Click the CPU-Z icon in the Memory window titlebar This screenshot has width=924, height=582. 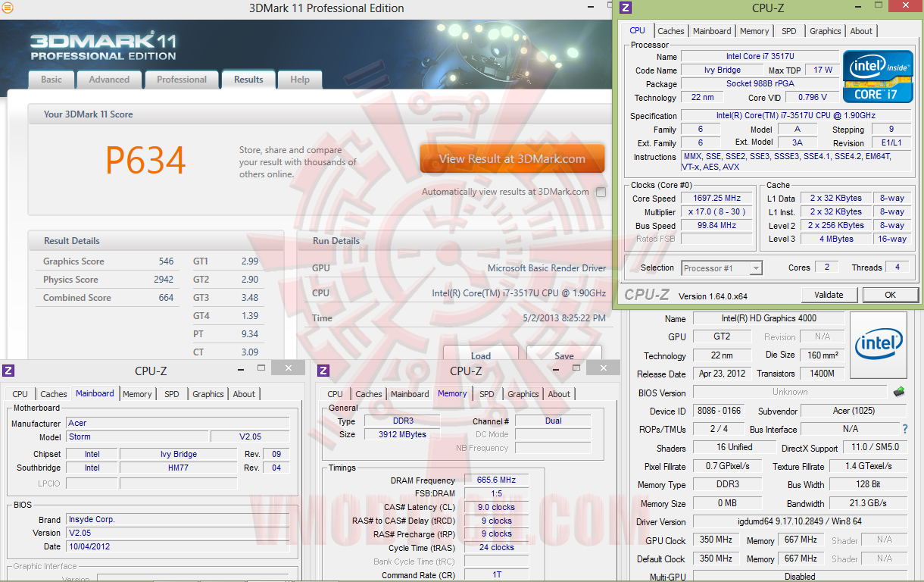(323, 371)
